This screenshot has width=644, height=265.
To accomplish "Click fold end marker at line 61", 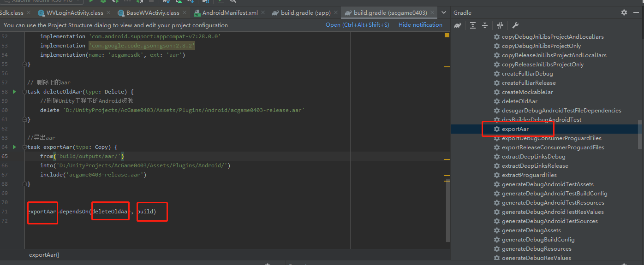I will pyautogui.click(x=24, y=119).
